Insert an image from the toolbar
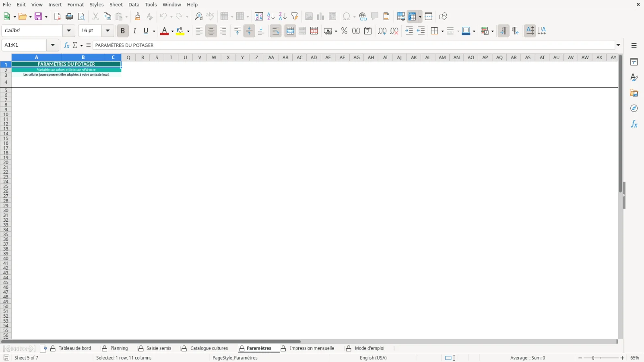The image size is (644, 362). pos(309,16)
